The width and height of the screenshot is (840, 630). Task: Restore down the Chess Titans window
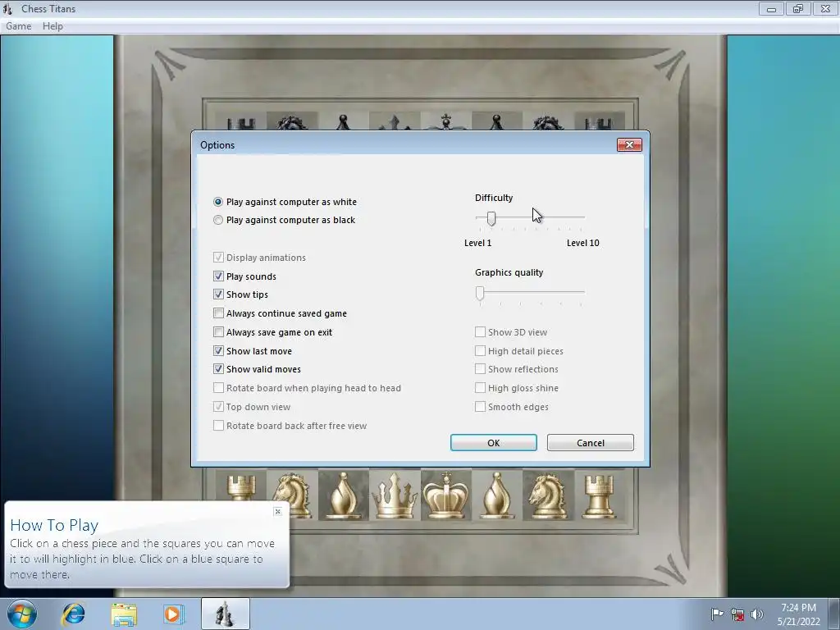pos(798,8)
